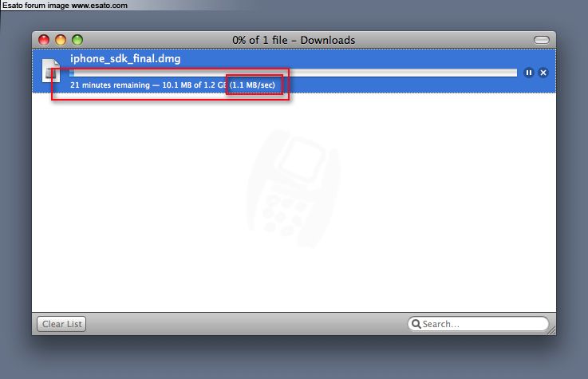Minimize the Downloads window with yellow button

(61, 40)
